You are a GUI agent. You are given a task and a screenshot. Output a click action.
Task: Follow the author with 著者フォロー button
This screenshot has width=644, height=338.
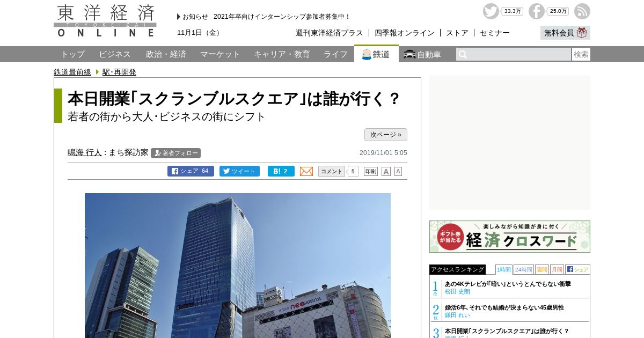[x=175, y=153]
